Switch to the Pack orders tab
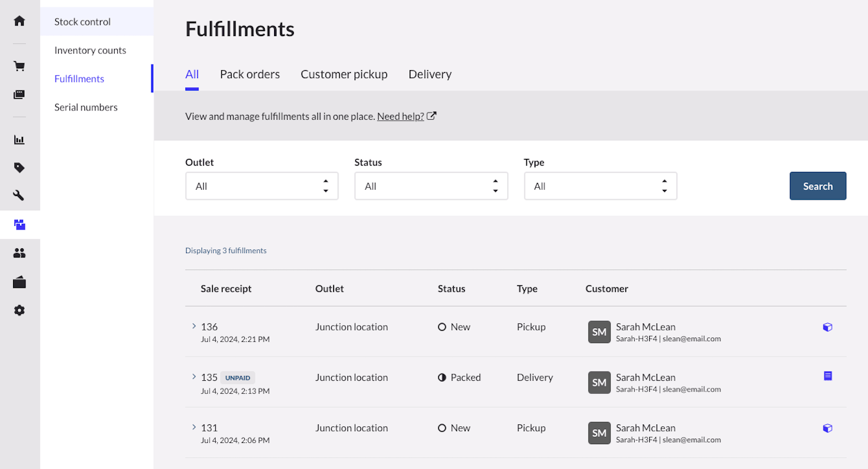This screenshot has height=469, width=868. pyautogui.click(x=250, y=74)
